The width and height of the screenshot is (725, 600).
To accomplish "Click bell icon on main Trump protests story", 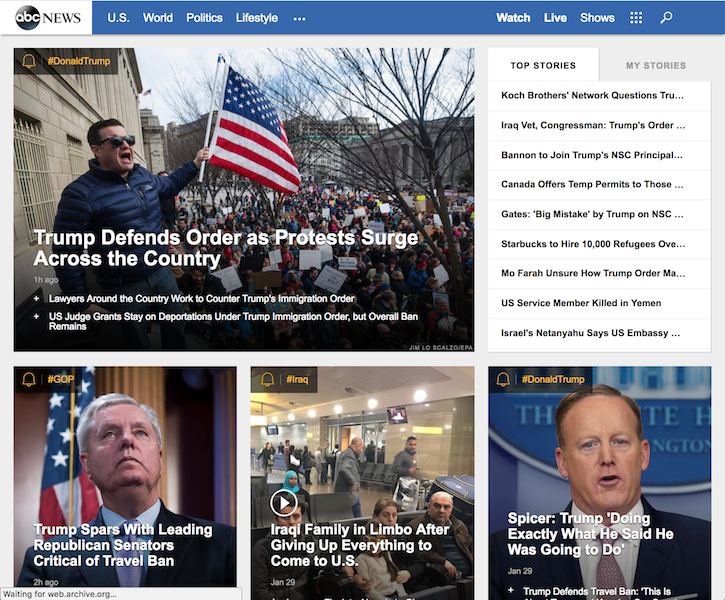I will [29, 61].
